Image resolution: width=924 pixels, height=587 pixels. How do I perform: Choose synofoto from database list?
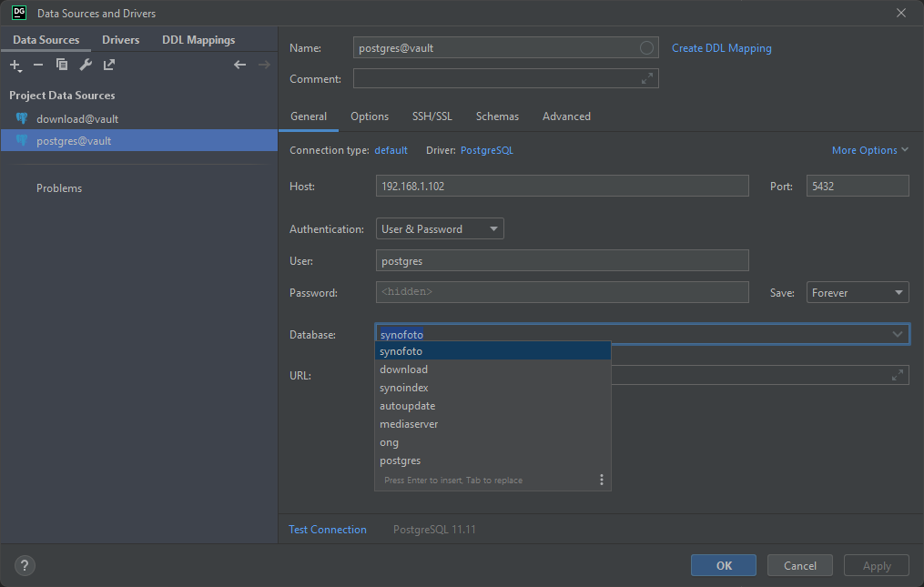coord(492,350)
